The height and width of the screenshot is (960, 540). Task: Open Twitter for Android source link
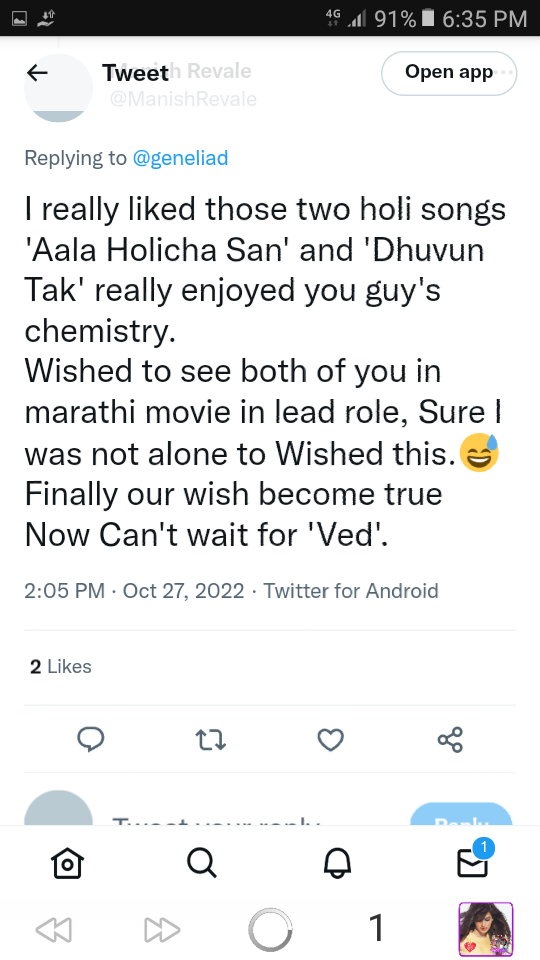coord(351,591)
